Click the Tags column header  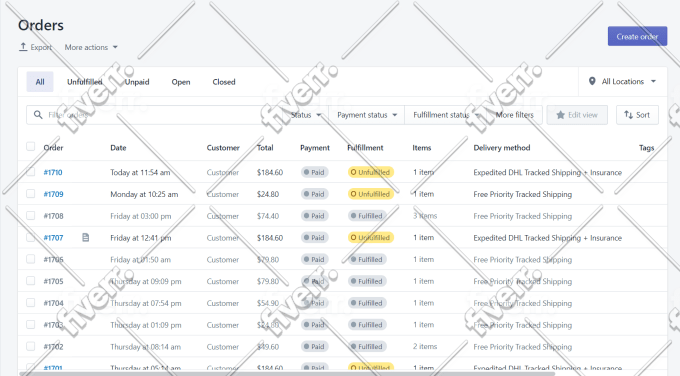coord(646,148)
